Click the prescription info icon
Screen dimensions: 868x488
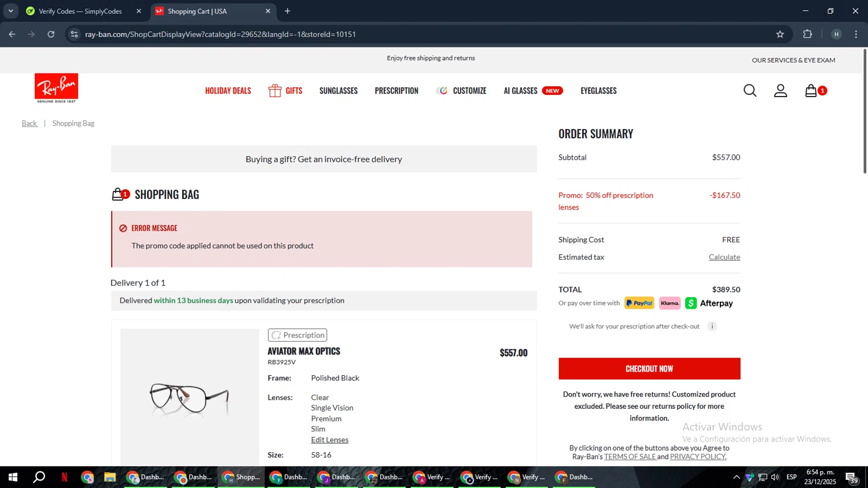click(712, 327)
